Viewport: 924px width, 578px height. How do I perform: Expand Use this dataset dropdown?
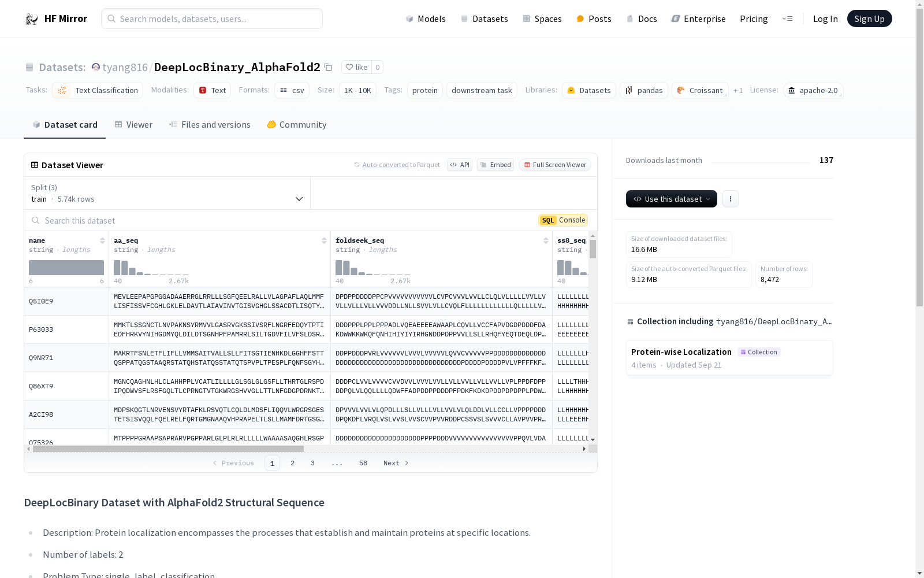672,199
